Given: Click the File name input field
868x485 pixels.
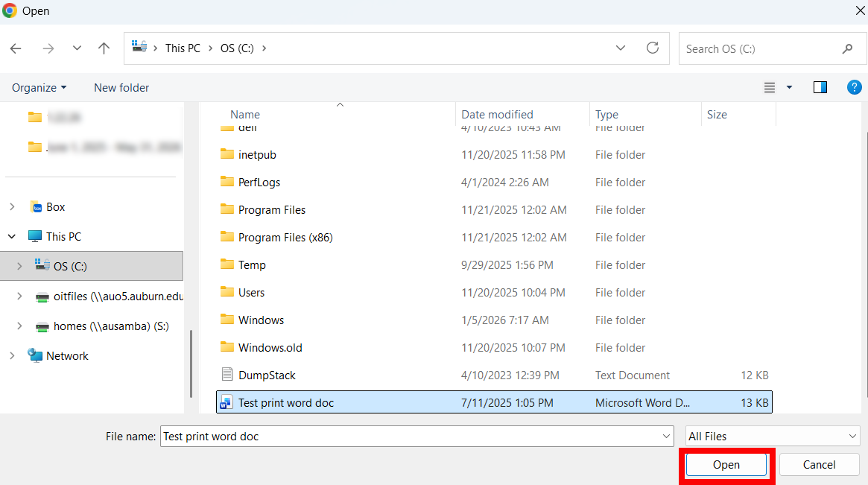Looking at the screenshot, I should pyautogui.click(x=416, y=437).
